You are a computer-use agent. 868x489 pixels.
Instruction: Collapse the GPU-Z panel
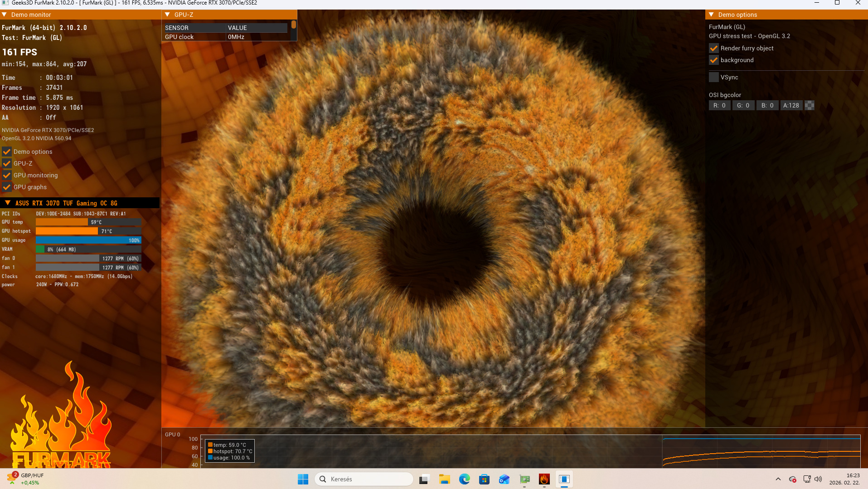pos(167,15)
